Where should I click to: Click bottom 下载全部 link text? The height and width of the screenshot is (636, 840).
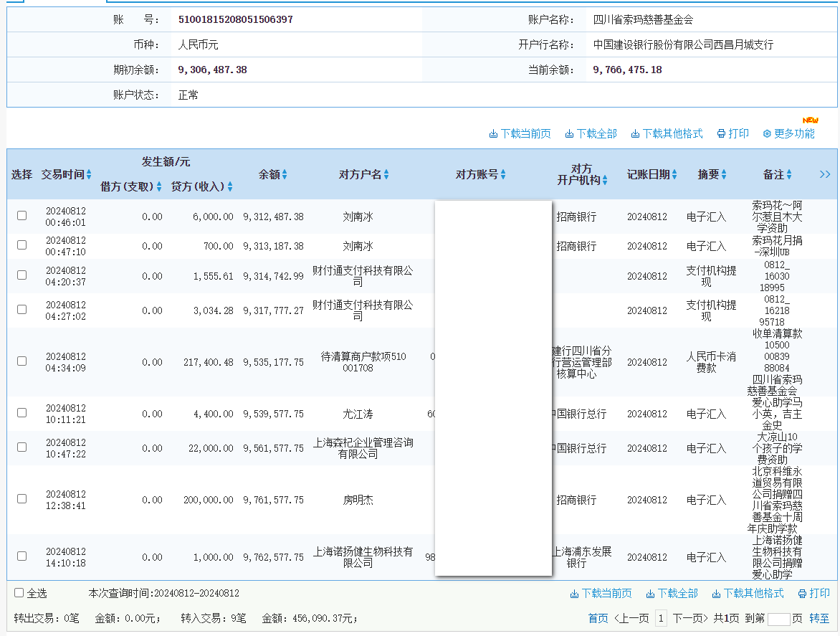click(x=678, y=593)
